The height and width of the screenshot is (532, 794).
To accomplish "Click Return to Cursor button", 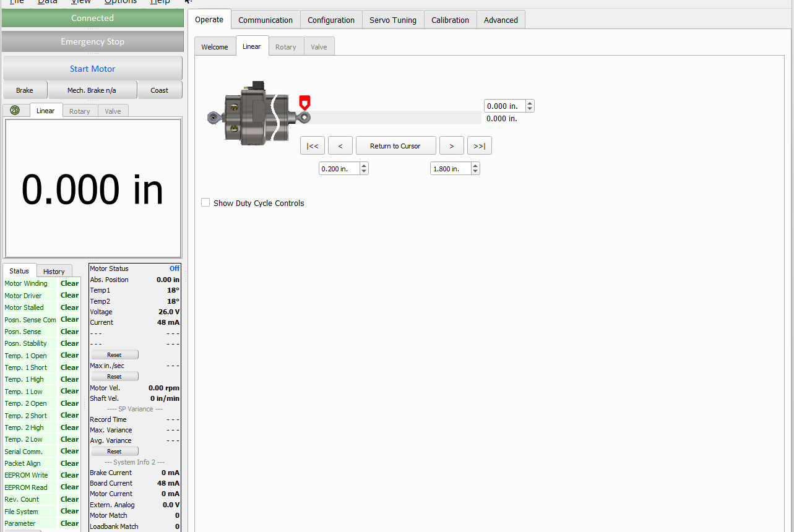I will pos(395,146).
